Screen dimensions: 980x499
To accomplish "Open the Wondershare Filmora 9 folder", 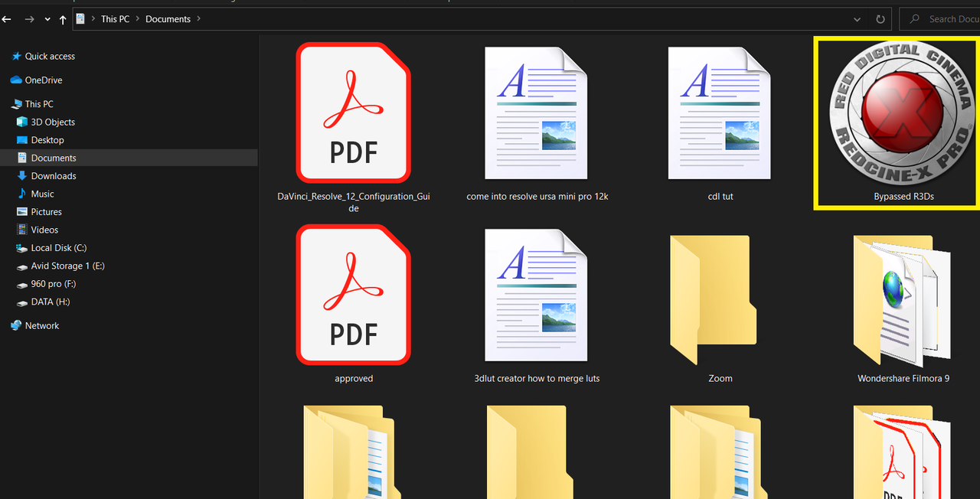I will [902, 299].
